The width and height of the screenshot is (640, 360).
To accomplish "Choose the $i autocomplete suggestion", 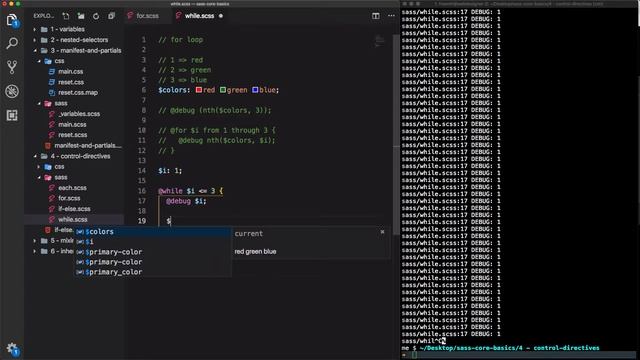I will tap(152, 242).
